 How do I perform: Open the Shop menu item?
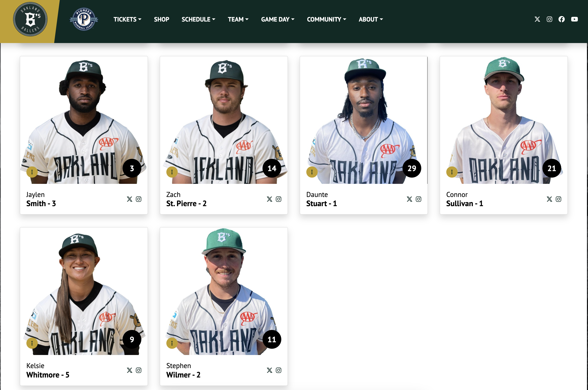[x=161, y=19]
